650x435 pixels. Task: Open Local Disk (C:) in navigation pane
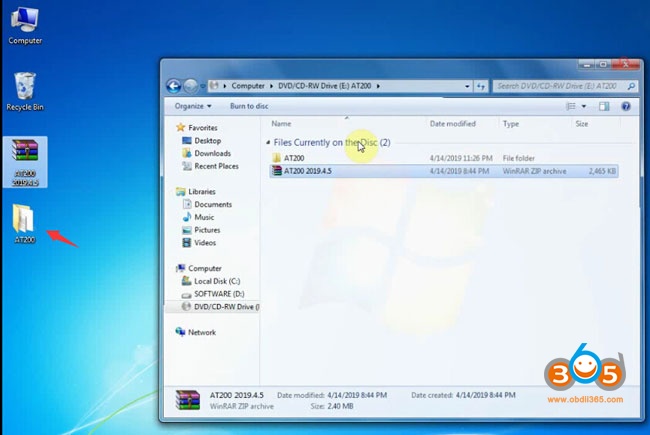[x=218, y=281]
